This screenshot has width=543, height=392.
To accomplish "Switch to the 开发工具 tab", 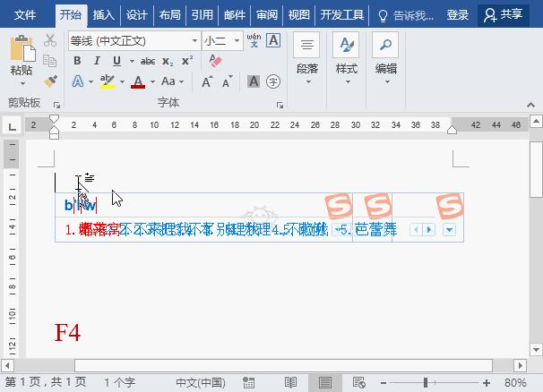I will pos(341,15).
